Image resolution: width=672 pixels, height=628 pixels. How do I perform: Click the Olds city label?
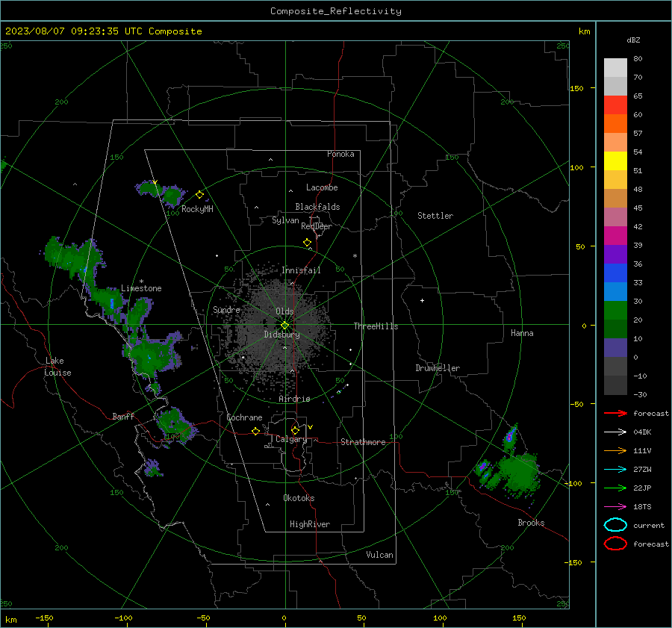click(x=284, y=311)
